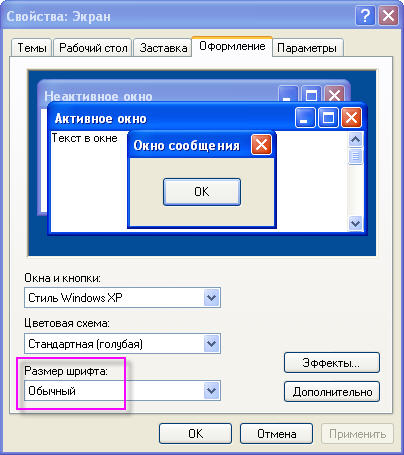Viewport: 404px width, 455px height.
Task: Click the Эффекты... button
Action: pos(332,362)
